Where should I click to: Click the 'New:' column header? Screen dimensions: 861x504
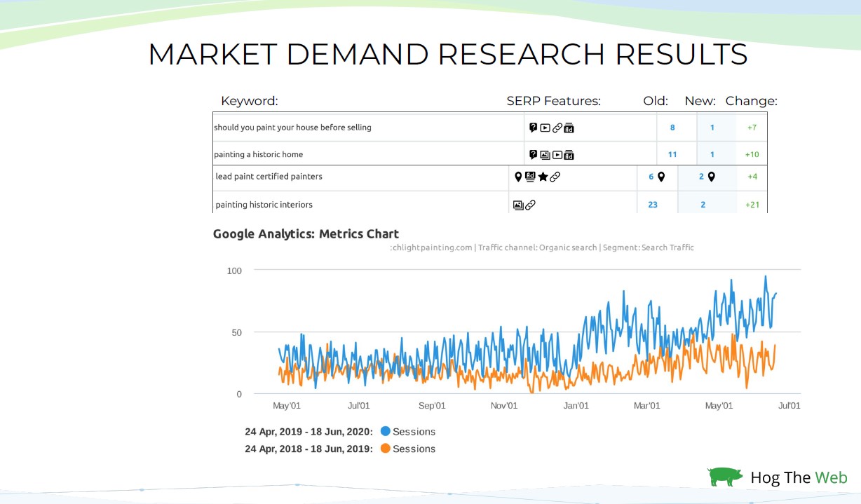pyautogui.click(x=700, y=101)
